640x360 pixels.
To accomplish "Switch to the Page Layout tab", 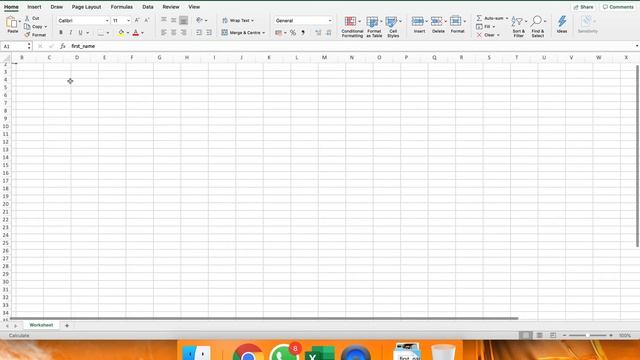I will tap(86, 7).
